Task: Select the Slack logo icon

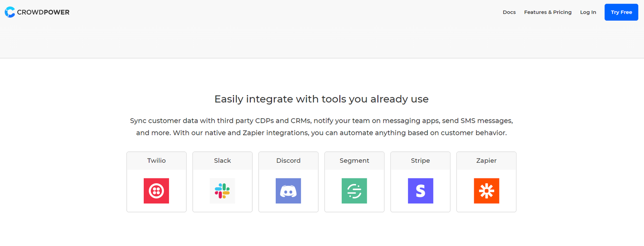Action: coord(222,191)
